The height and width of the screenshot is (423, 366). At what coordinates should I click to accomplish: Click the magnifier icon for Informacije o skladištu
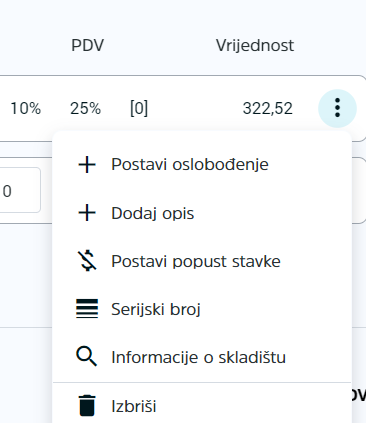click(87, 357)
